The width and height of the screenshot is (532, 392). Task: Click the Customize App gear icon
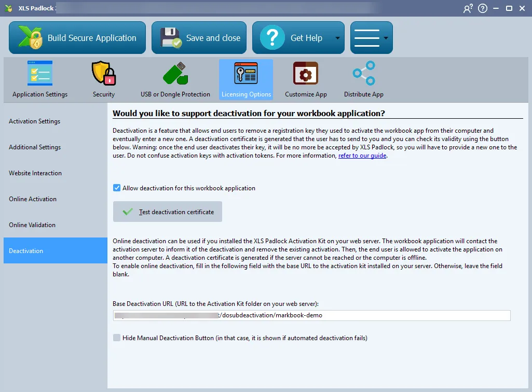306,73
